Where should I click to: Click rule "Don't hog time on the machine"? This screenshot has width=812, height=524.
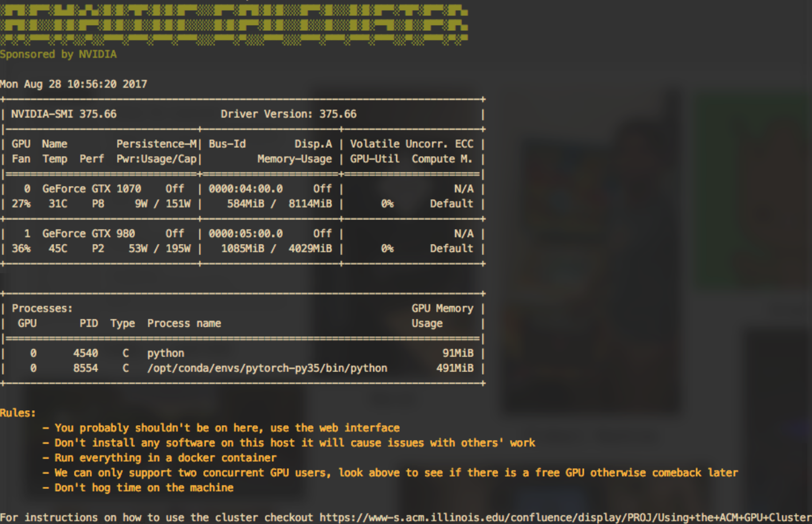[x=138, y=487]
